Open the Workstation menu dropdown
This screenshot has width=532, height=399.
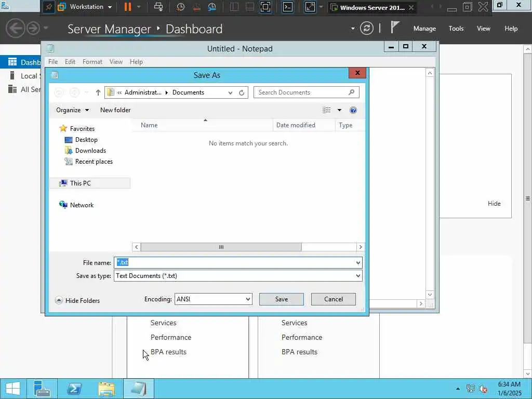tap(86, 7)
